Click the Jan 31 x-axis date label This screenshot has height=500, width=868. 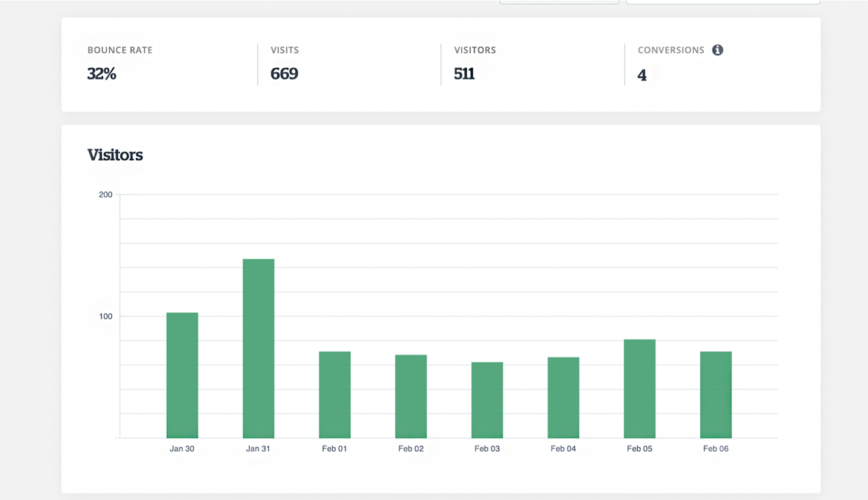(x=258, y=449)
